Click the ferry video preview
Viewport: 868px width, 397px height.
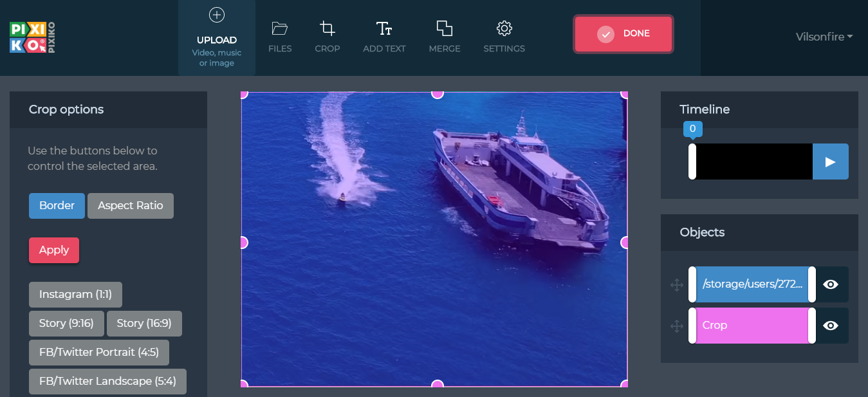click(434, 239)
